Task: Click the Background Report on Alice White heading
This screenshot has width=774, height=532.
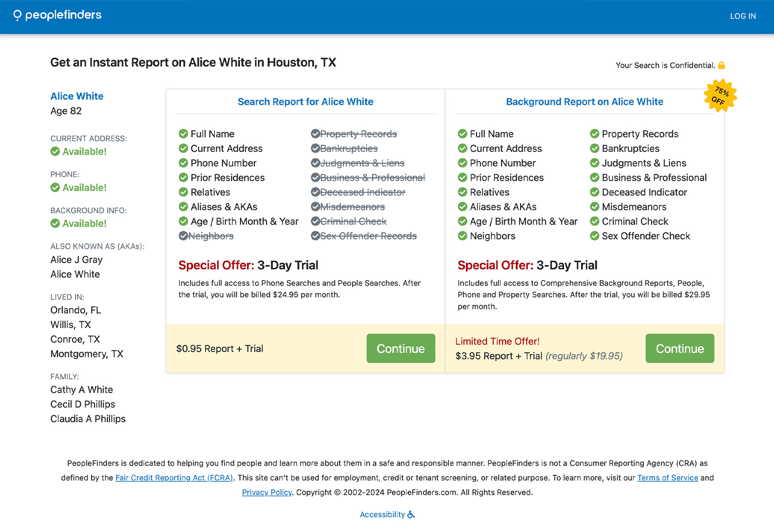Action: coord(584,102)
